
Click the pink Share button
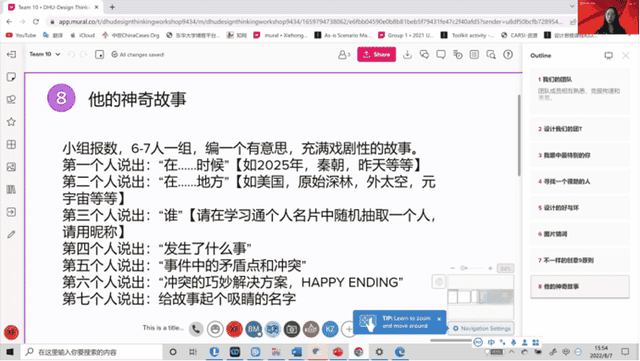click(x=376, y=54)
